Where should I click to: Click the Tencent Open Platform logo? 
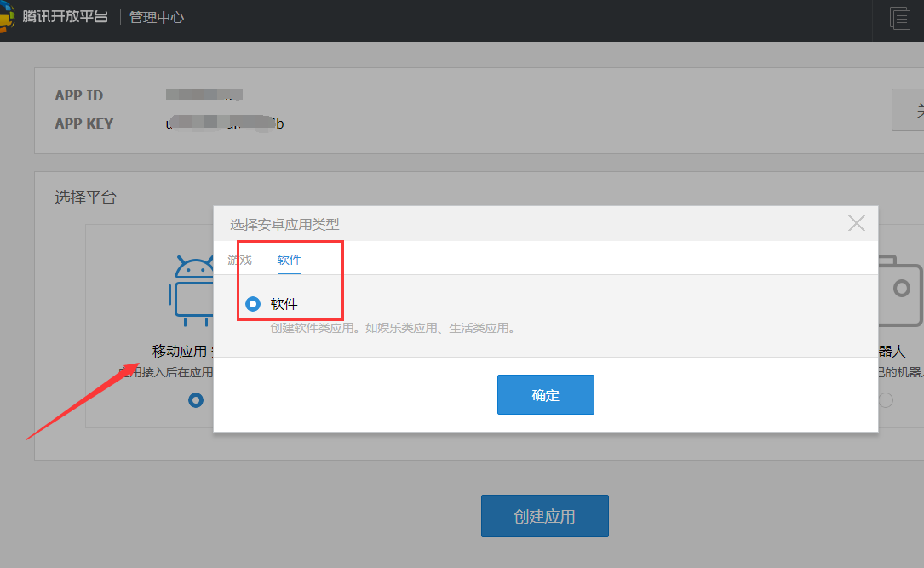coord(53,16)
